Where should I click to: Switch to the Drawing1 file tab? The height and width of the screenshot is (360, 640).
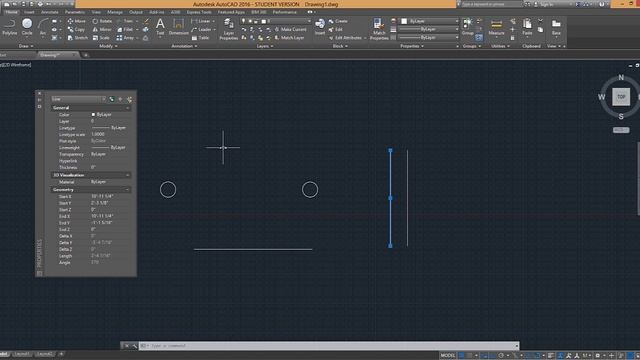click(x=57, y=55)
